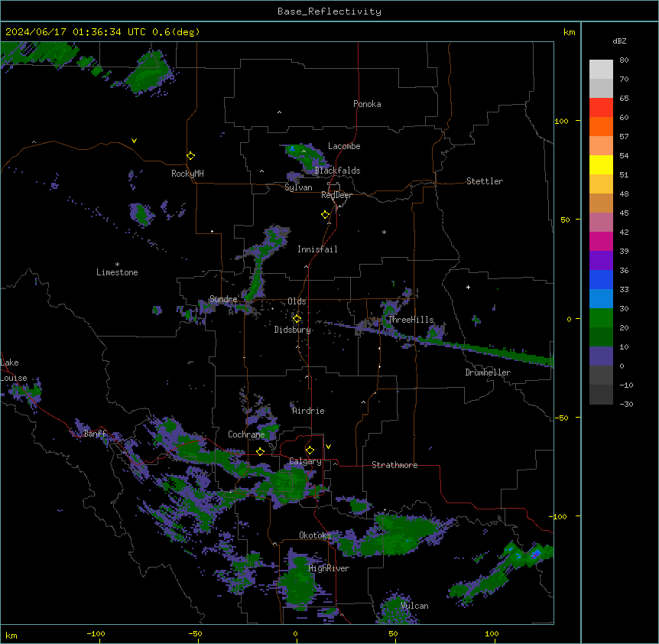Click the yellow V marker northwest of RockyMH
659x644 pixels.
[134, 141]
